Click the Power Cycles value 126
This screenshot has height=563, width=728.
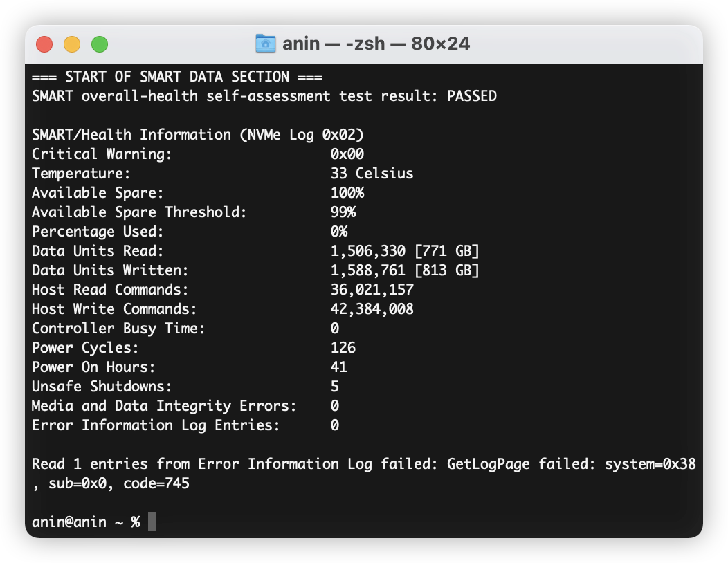point(343,348)
